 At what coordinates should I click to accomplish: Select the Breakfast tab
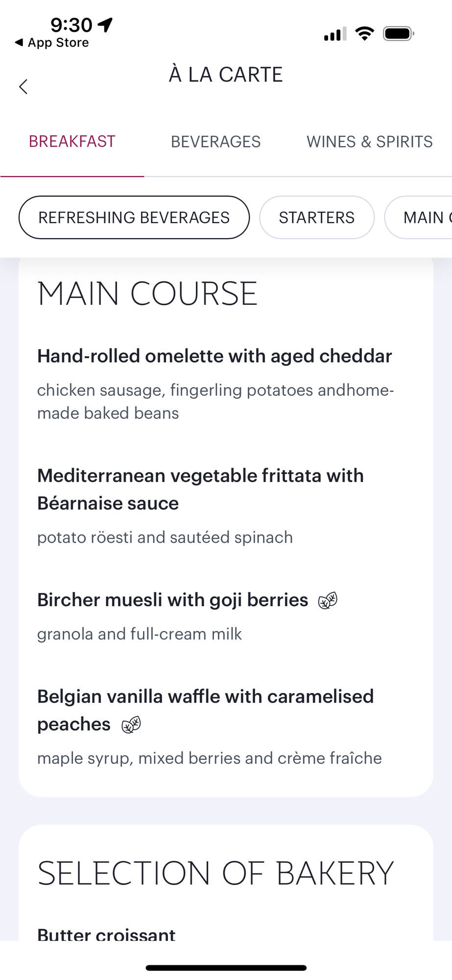click(x=72, y=142)
